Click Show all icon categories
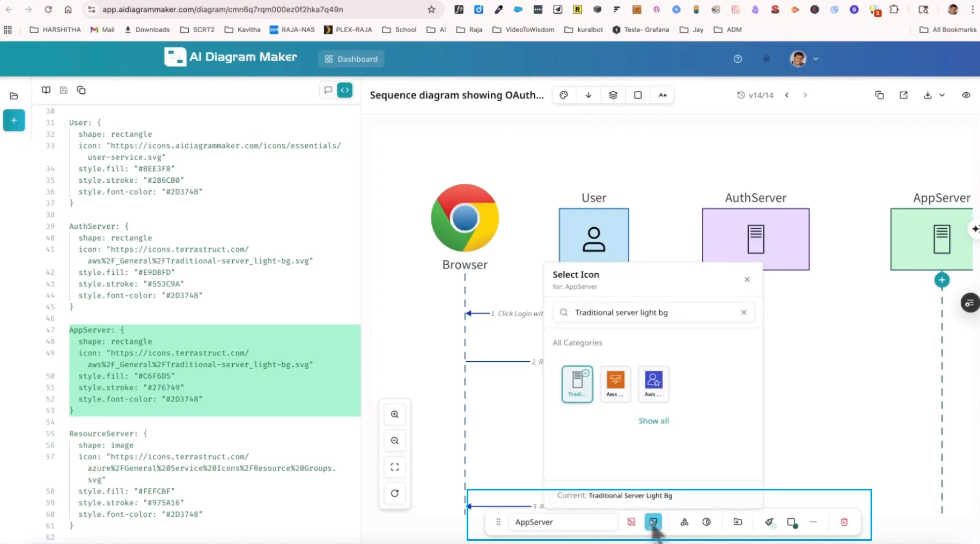This screenshot has height=544, width=980. pyautogui.click(x=653, y=421)
